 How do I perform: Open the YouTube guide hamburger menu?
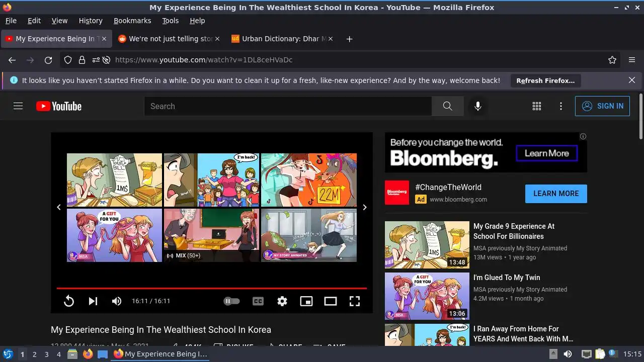click(x=18, y=106)
